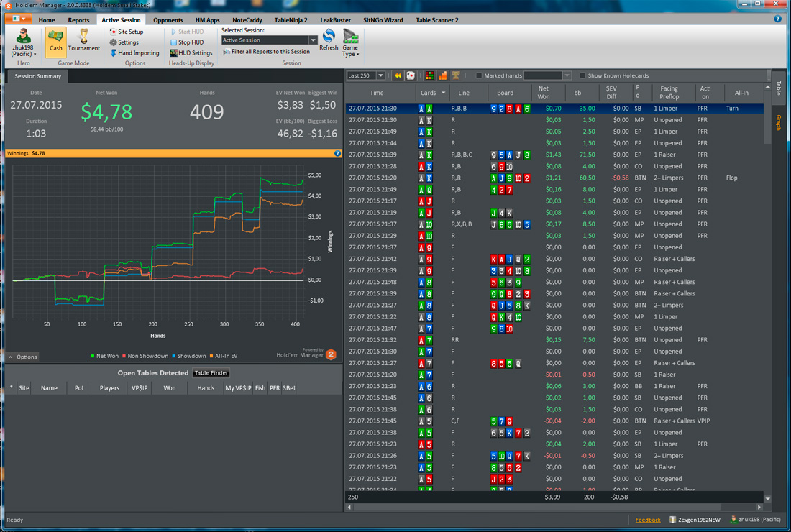
Task: Open the Table Scanner 2 tab
Action: 437,20
